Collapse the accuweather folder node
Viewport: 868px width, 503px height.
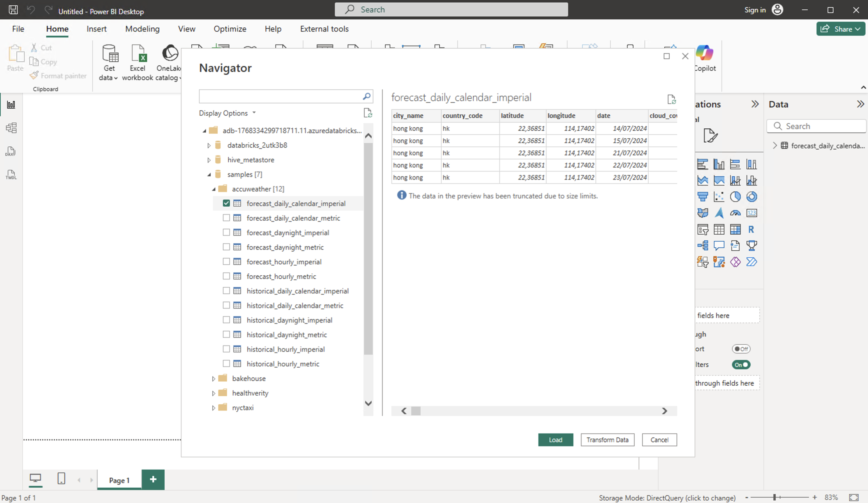click(214, 189)
